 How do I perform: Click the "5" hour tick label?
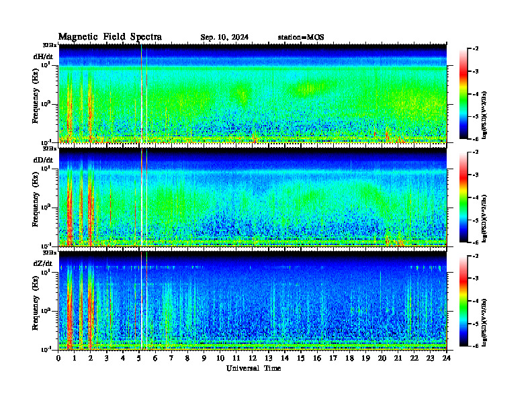tap(139, 358)
